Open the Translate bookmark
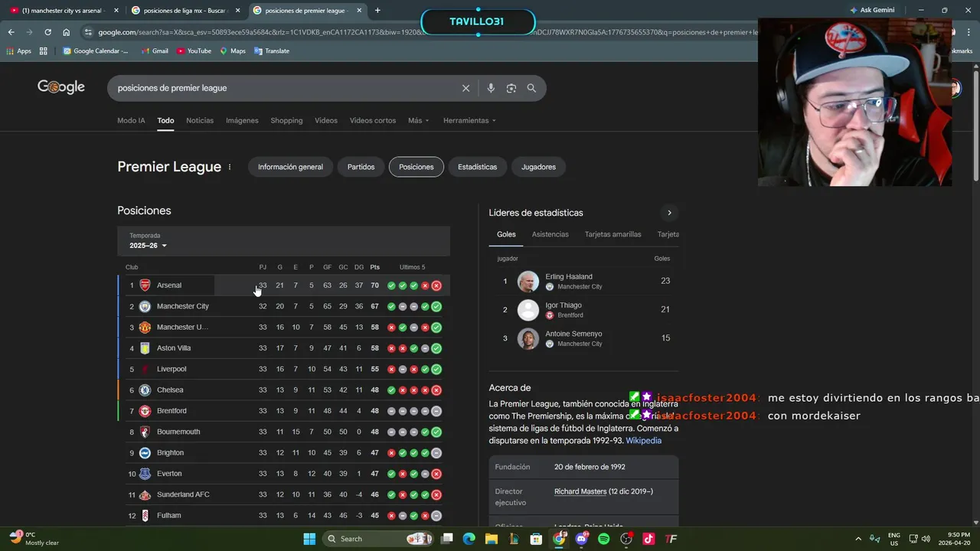Image resolution: width=980 pixels, height=551 pixels. (x=272, y=51)
